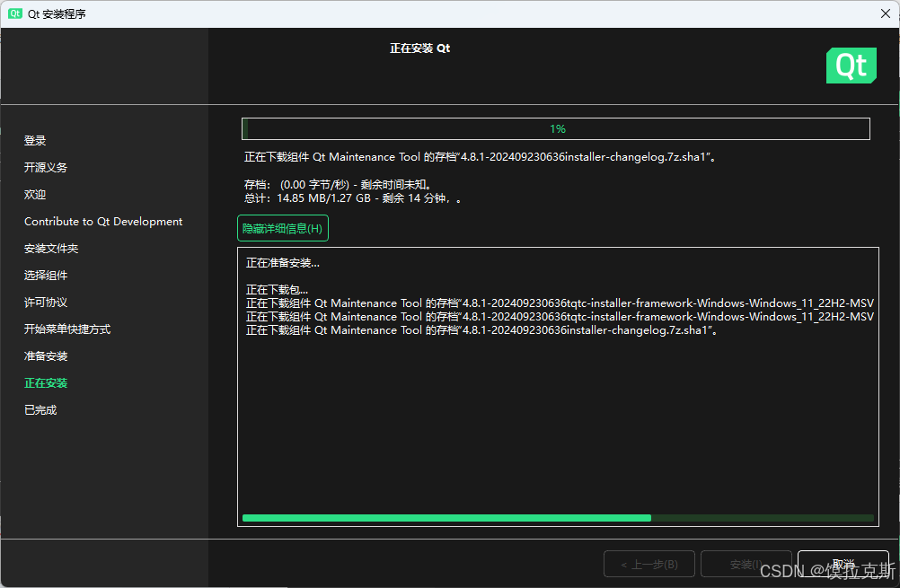Click download status line above 存档

click(x=480, y=156)
